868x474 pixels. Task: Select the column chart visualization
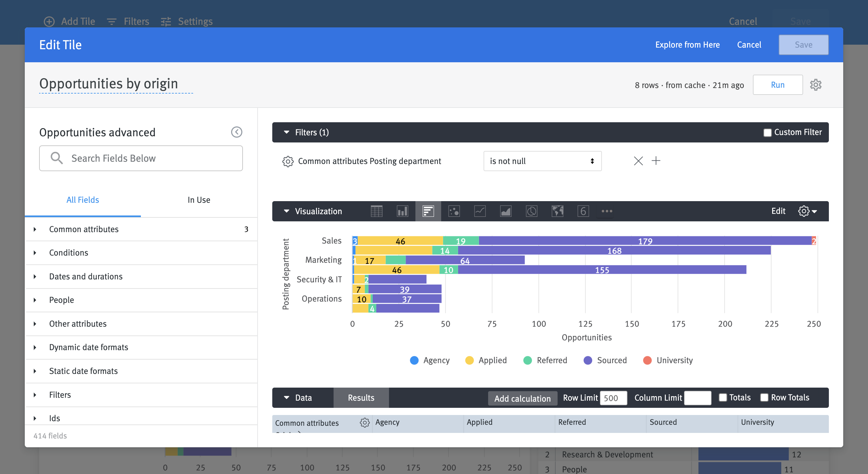pyautogui.click(x=402, y=211)
